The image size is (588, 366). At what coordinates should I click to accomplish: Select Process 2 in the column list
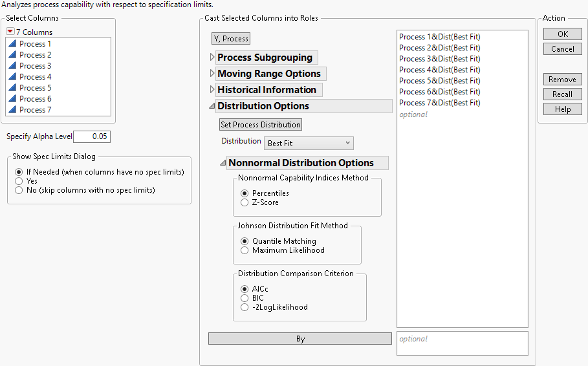tap(36, 55)
